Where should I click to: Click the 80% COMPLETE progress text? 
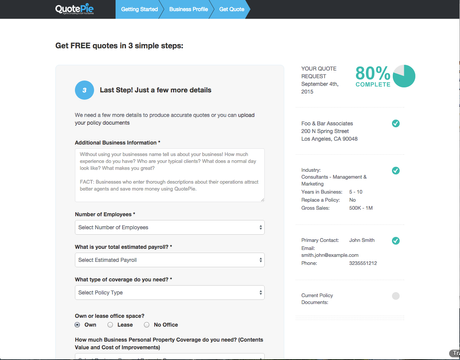(x=373, y=76)
